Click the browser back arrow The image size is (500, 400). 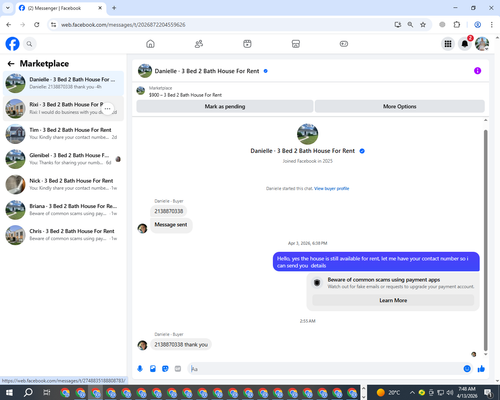tap(9, 25)
